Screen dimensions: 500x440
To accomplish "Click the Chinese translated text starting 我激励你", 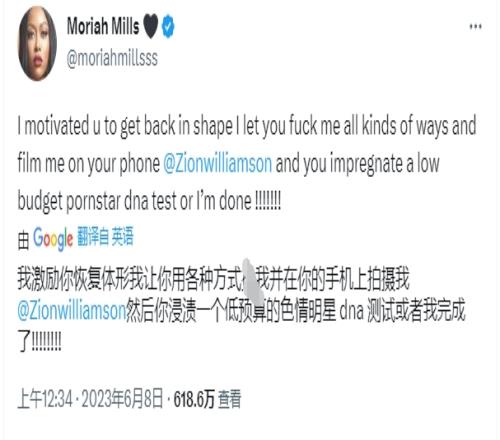I will point(241,309).
